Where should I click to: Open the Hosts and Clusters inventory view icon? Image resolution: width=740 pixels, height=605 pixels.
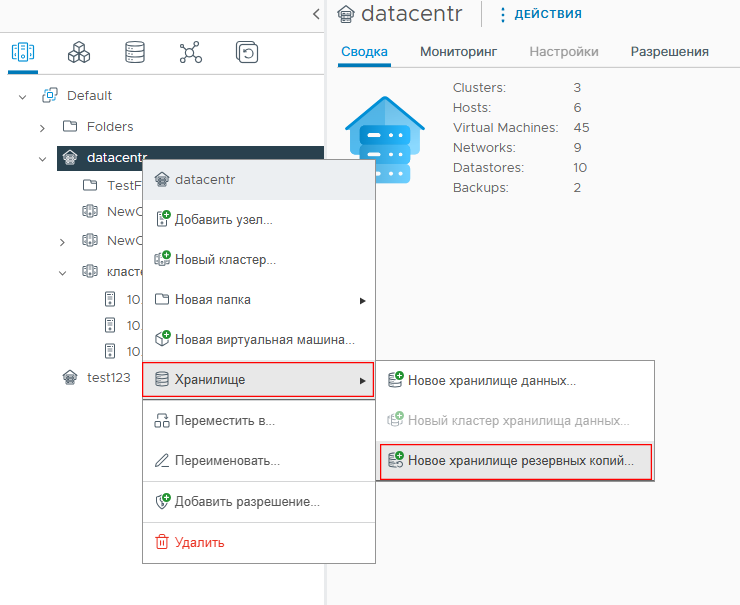[23, 52]
